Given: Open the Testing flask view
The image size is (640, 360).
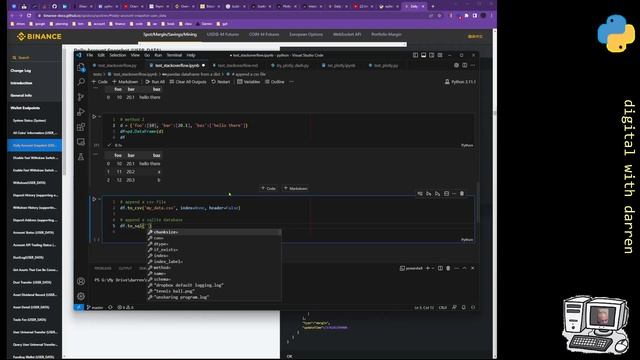Looking at the screenshot, I should [81, 157].
